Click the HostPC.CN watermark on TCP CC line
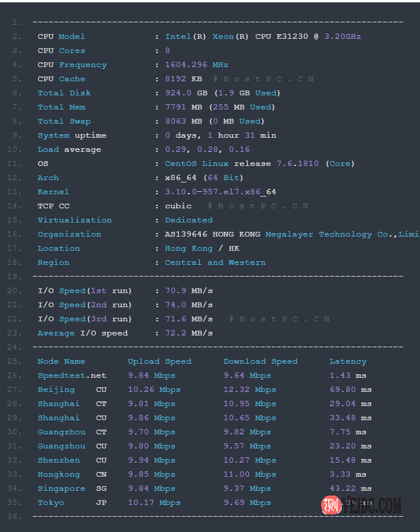The height and width of the screenshot is (532, 420). pos(258,206)
